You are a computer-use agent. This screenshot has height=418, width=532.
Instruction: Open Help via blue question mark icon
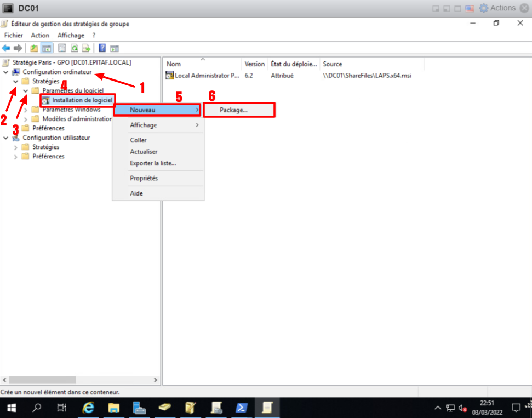click(x=102, y=48)
